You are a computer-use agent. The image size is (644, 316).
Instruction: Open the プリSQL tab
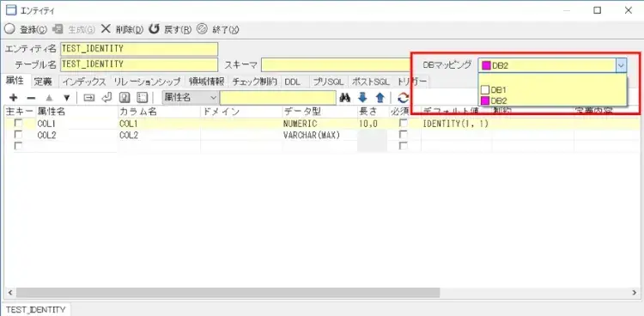click(x=328, y=82)
